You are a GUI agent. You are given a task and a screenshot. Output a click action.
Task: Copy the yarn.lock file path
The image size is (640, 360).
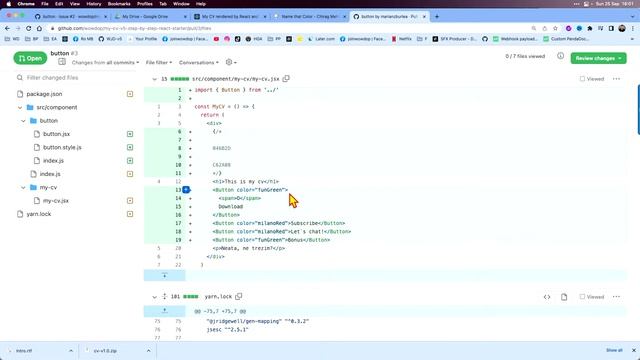(x=239, y=296)
